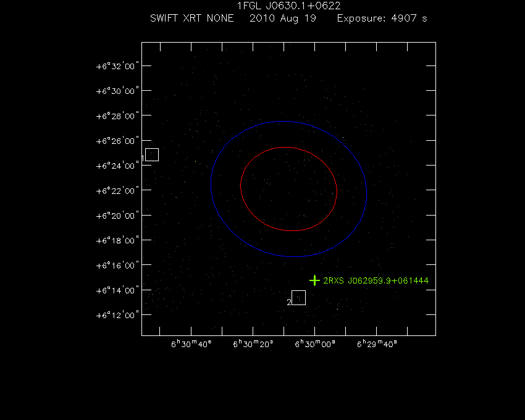The image size is (525, 420).
Task: Click right ascension label 6h30m00s
Action: (x=315, y=344)
